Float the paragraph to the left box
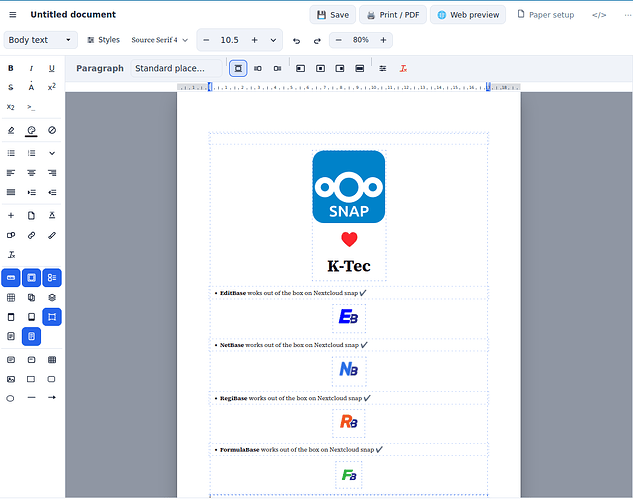The width and height of the screenshot is (633, 500). 300,68
